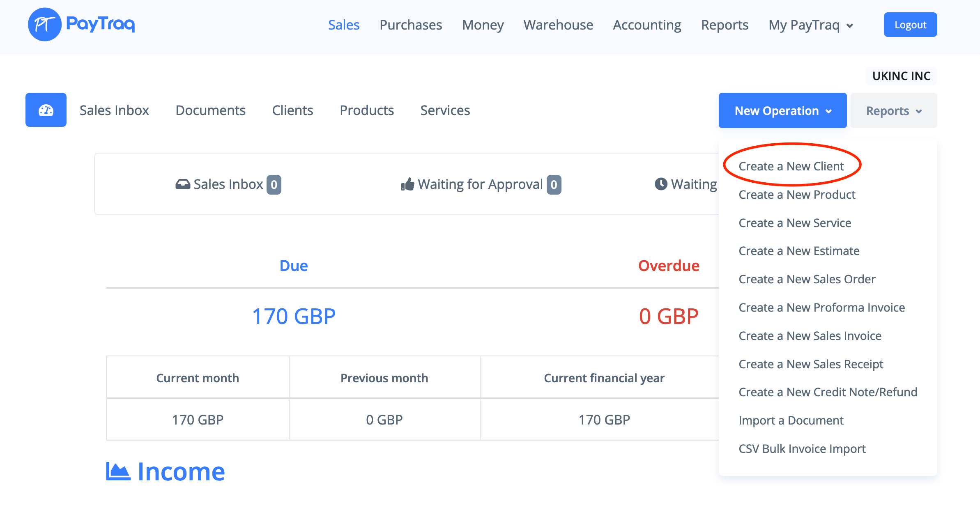
Task: Click the Due heading
Action: [294, 266]
